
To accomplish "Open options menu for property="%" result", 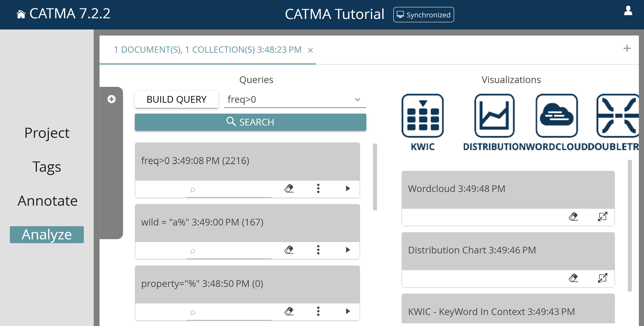I will pyautogui.click(x=318, y=312).
